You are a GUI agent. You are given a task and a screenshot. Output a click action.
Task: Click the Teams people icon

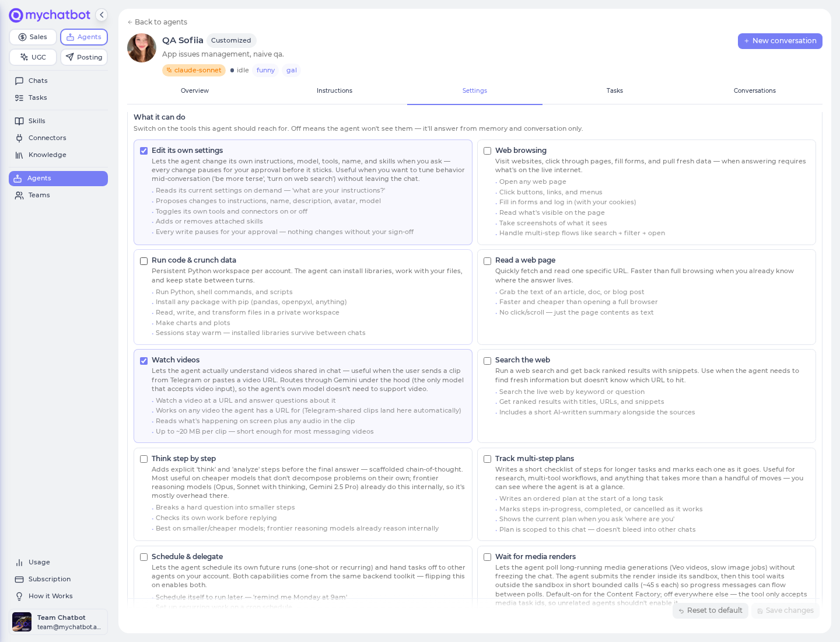(x=19, y=195)
